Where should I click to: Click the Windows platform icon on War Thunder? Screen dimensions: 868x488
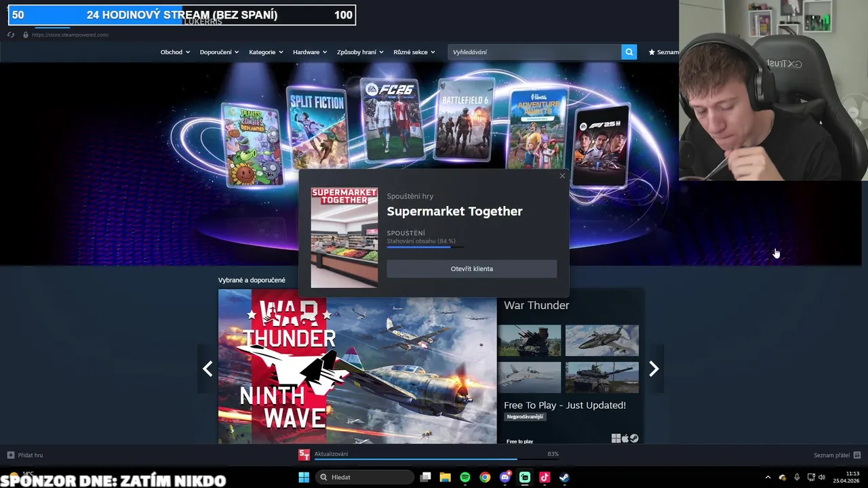pyautogui.click(x=616, y=439)
